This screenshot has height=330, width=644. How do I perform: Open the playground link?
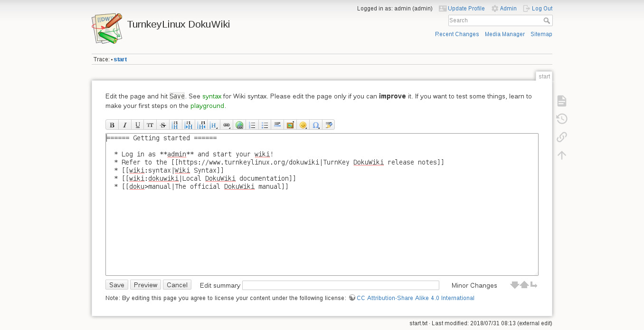click(207, 106)
